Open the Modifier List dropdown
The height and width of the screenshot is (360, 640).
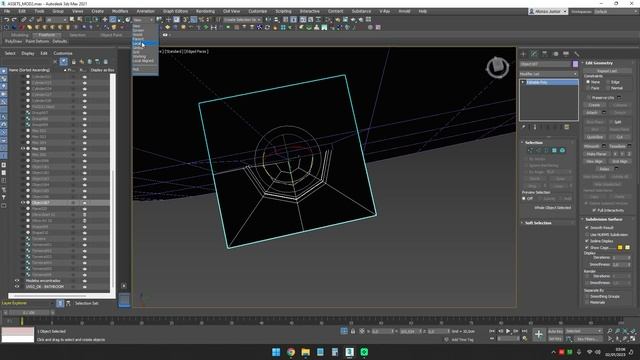pyautogui.click(x=548, y=74)
